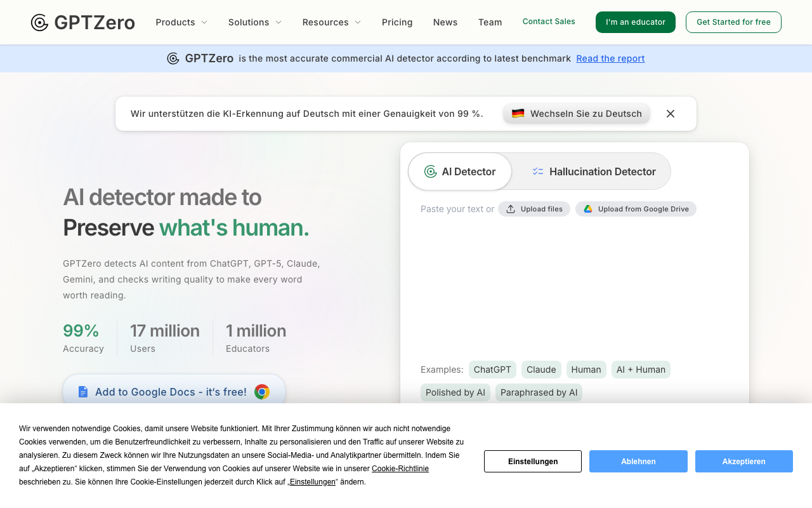
Task: Open the Pricing page
Action: click(x=397, y=22)
